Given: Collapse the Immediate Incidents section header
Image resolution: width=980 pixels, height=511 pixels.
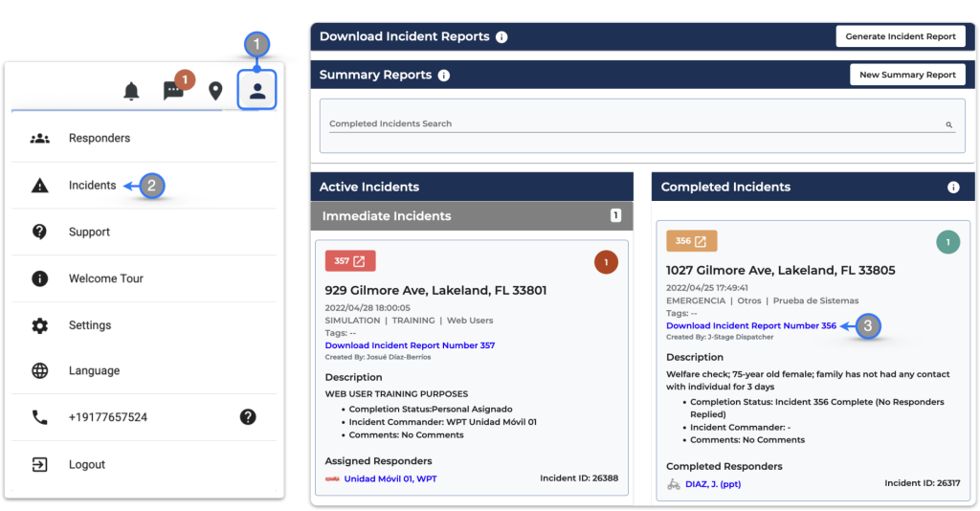Looking at the screenshot, I should coord(472,216).
